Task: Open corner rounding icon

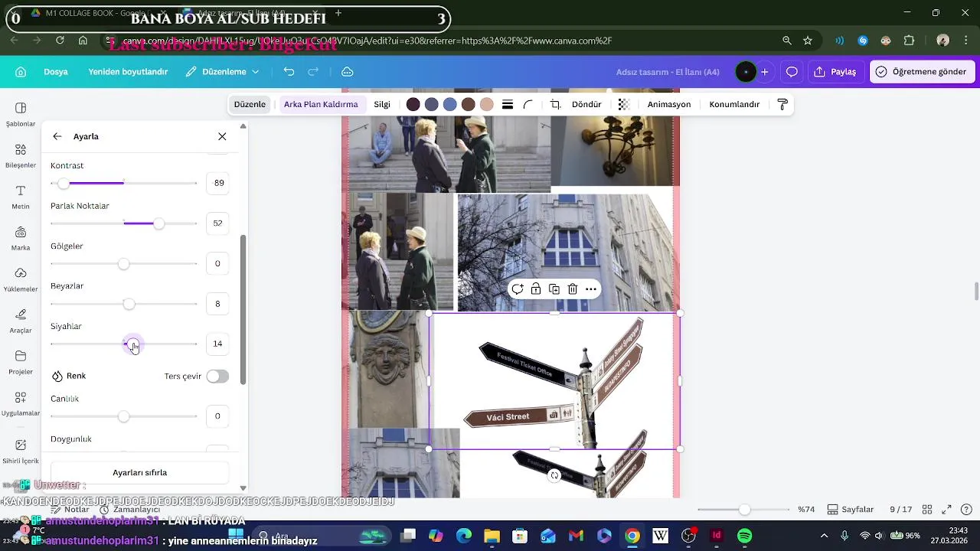Action: click(528, 105)
